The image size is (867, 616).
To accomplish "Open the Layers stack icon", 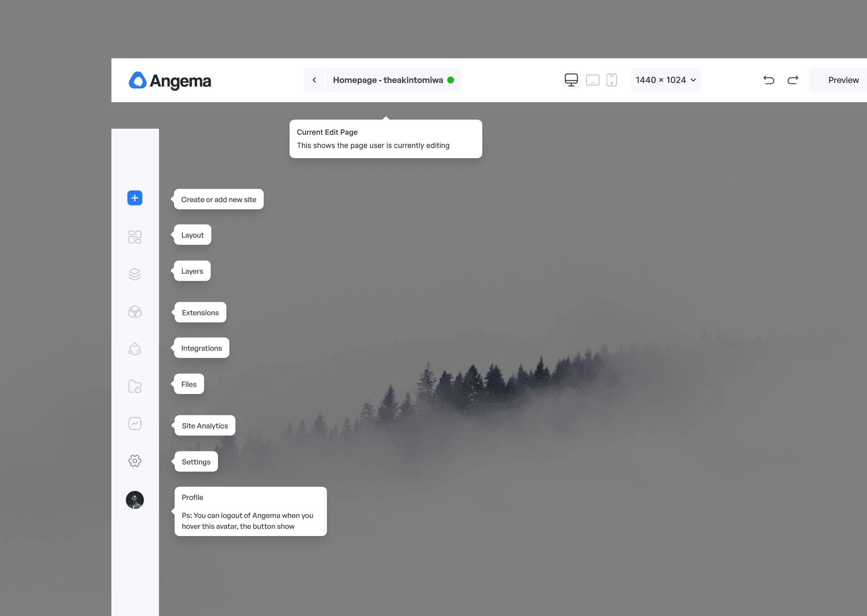I will [135, 274].
